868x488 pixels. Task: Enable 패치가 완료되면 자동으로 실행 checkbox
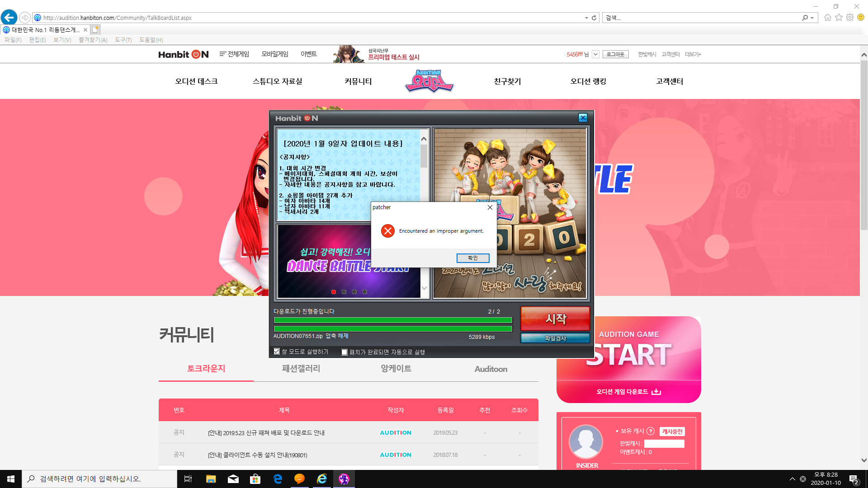[x=344, y=352]
